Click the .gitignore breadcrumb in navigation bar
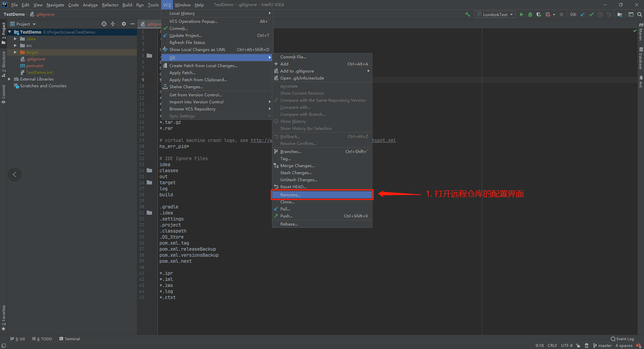This screenshot has width=644, height=349. coord(43,14)
